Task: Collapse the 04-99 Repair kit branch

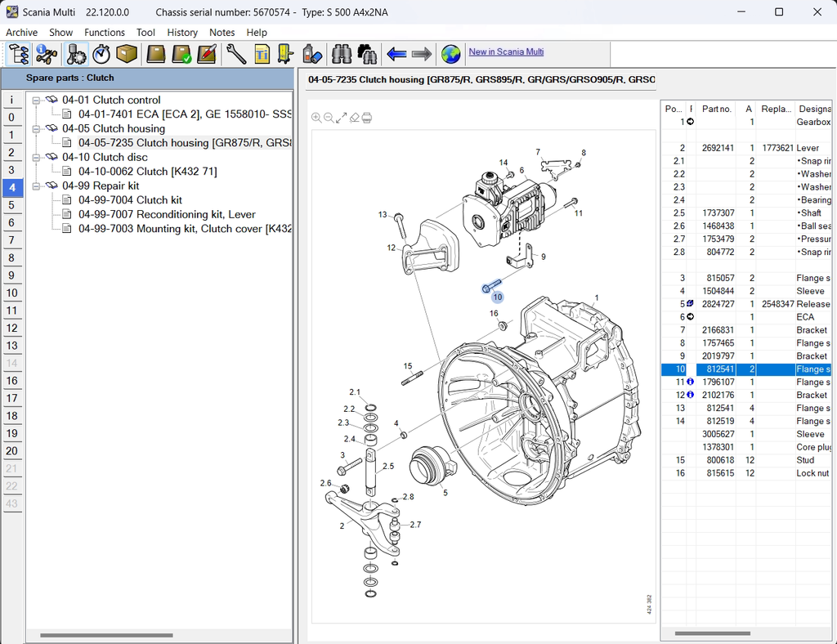Action: coord(36,186)
